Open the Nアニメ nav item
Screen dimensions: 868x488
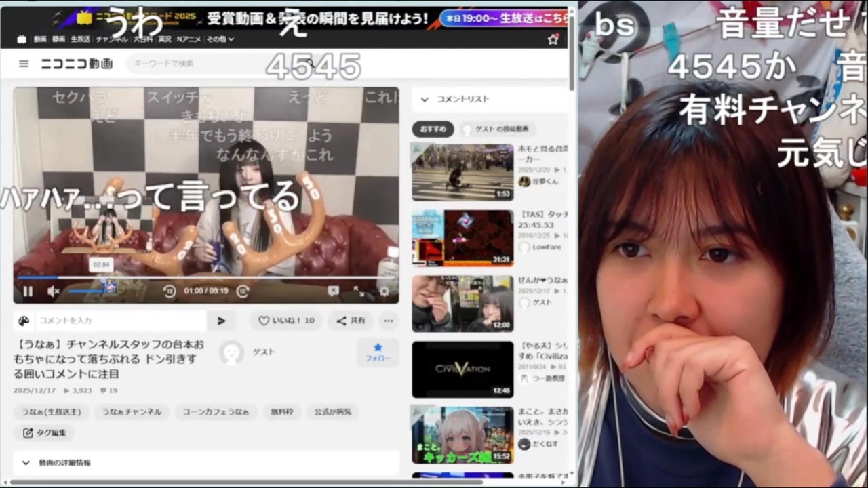(x=189, y=39)
